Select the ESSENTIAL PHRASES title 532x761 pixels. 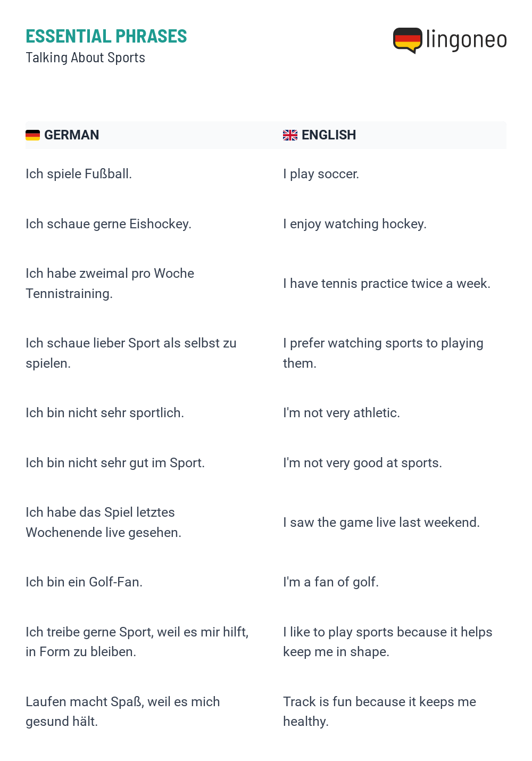pyautogui.click(x=106, y=36)
